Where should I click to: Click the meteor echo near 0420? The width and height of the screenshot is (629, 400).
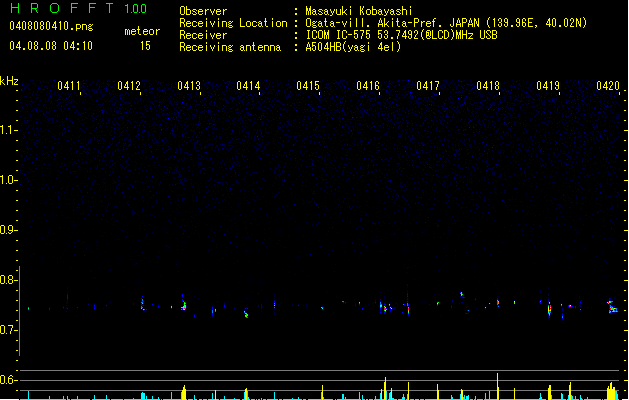(x=612, y=307)
